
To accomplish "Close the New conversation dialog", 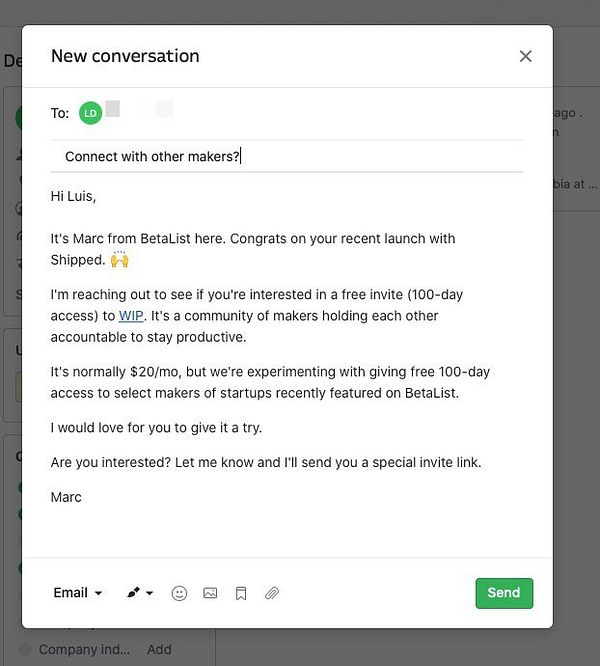I will click(525, 56).
